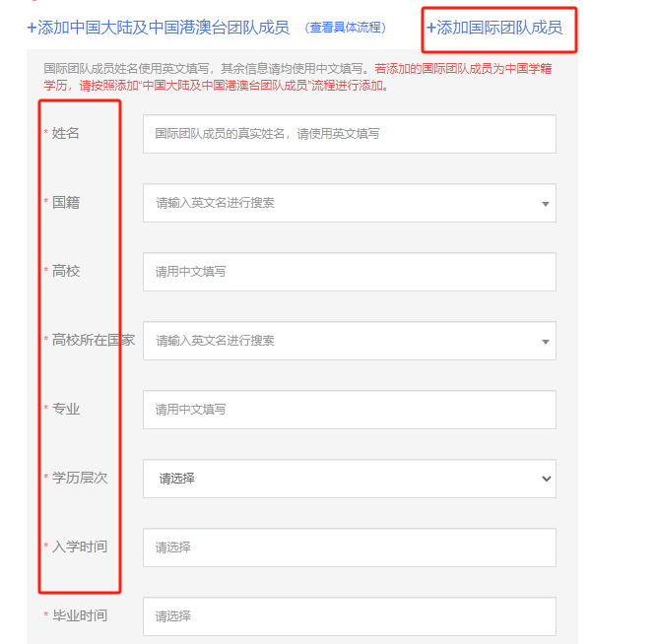Click the 国籍 field label
Screen dimensions: 657x644
[66, 202]
